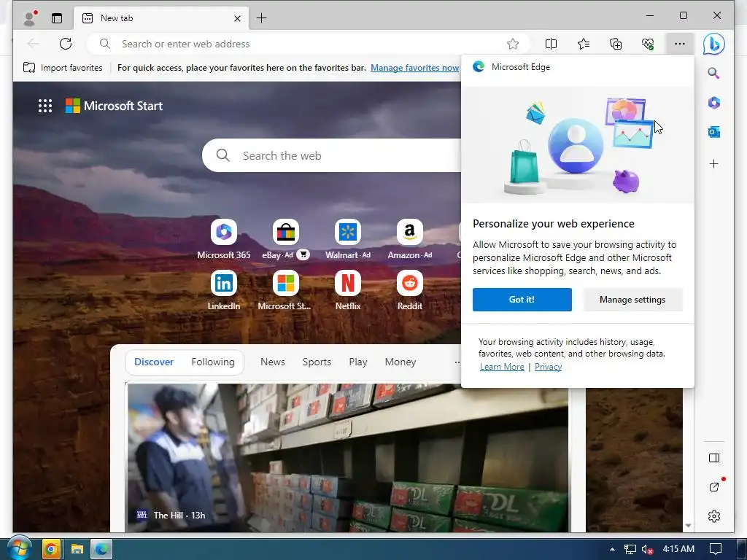The height and width of the screenshot is (560, 747).
Task: Open the Action Center notification icon
Action: point(716,549)
